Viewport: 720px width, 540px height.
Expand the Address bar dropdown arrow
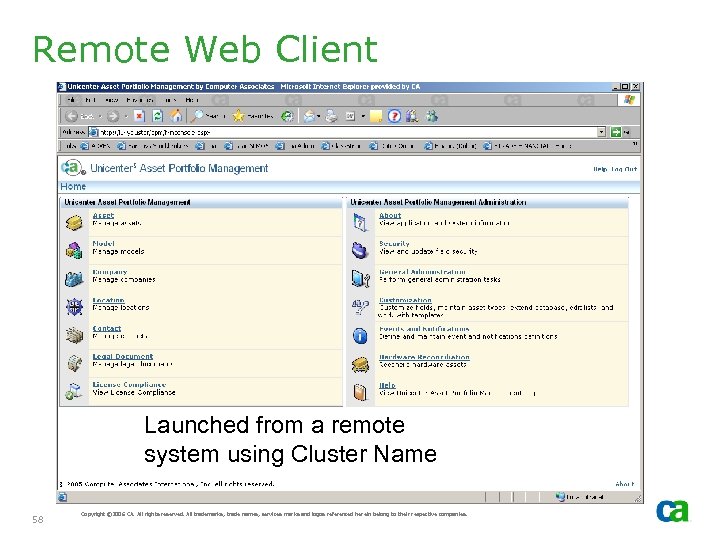click(601, 132)
